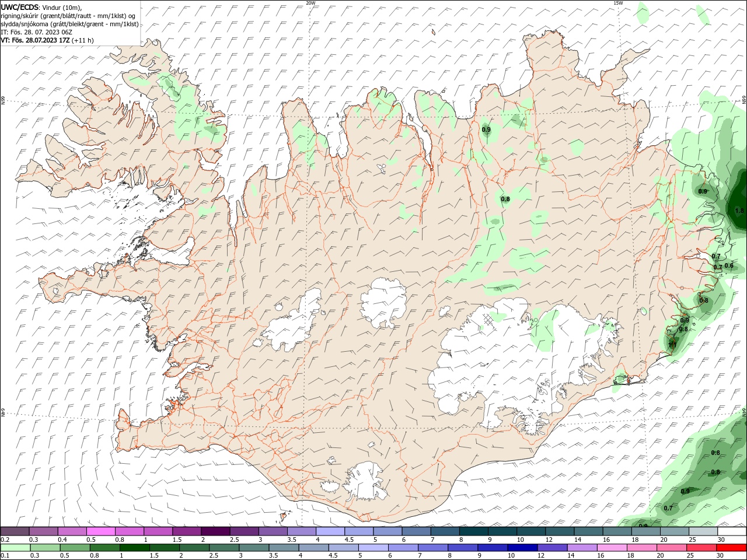Pick the pale lavender rain-scale swatch at 5

coord(373,548)
